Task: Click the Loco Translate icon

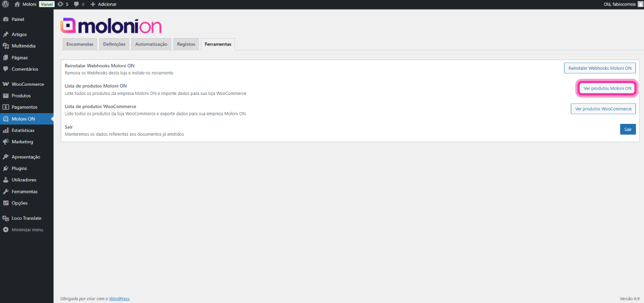Action: click(6, 218)
